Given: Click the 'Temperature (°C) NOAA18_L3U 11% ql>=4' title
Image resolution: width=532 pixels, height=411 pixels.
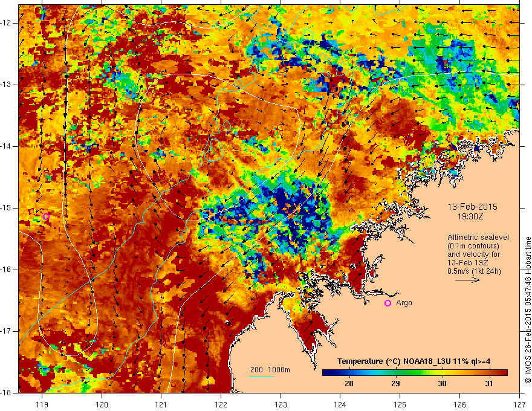Looking at the screenshot, I should pos(414,361).
